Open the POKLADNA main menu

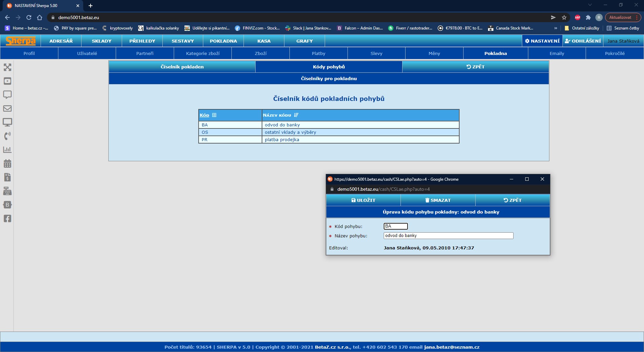[x=223, y=41]
